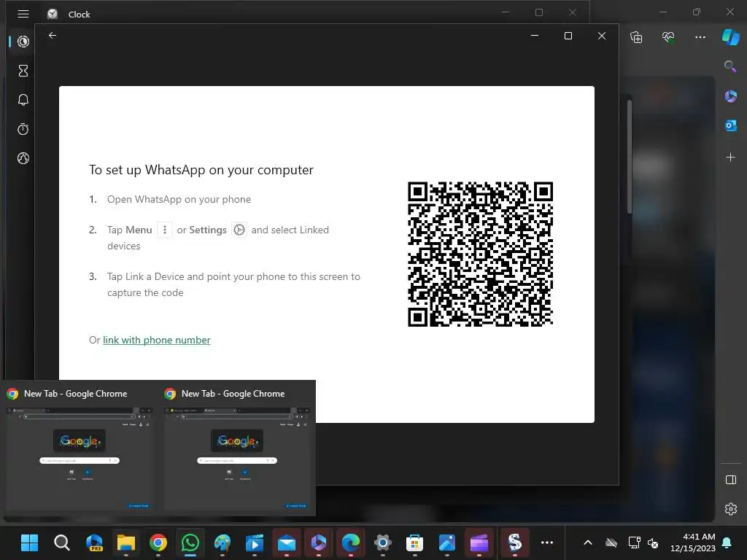Open the clock showing 4:41 AM
The image size is (747, 560).
point(693,542)
